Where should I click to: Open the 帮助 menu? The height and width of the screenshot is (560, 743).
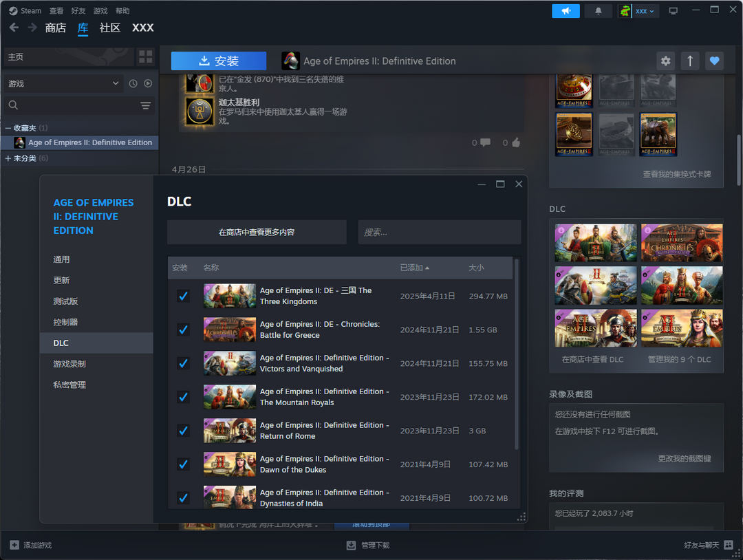pos(122,10)
